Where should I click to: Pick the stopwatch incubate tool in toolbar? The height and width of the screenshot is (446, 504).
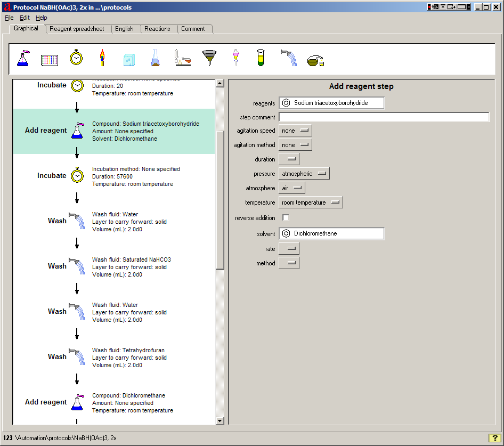pos(76,57)
